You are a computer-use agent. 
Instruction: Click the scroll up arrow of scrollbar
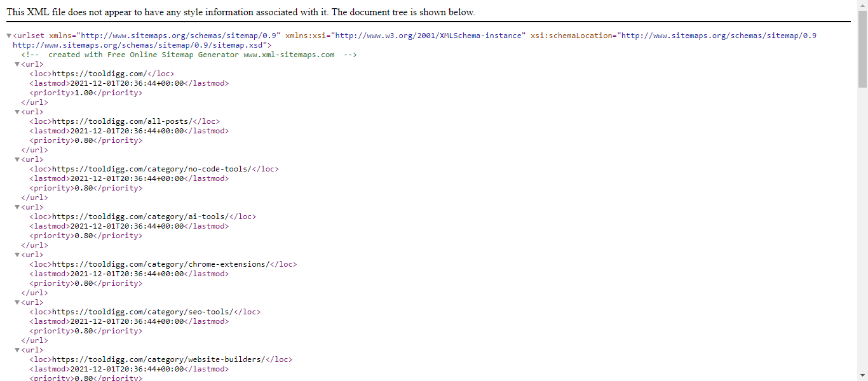pyautogui.click(x=862, y=5)
